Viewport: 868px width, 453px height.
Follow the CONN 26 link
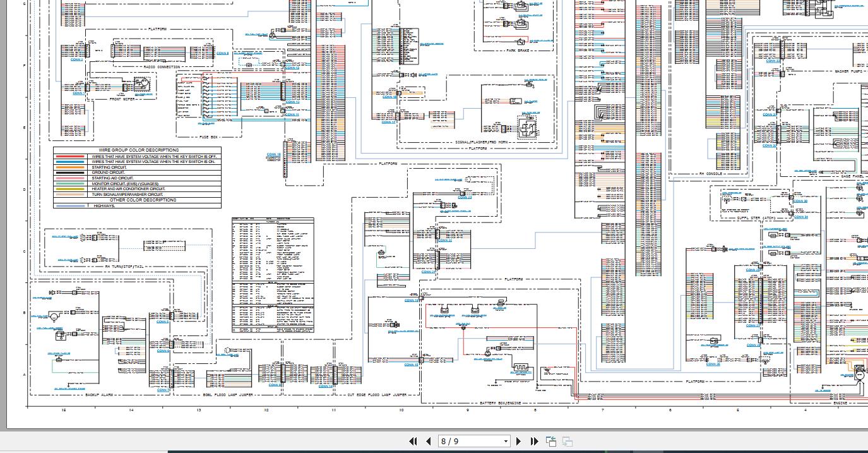point(713,364)
